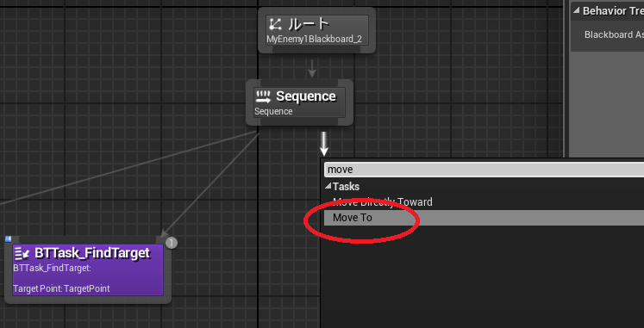Click the root node's bottom output pin
The width and height of the screenshot is (644, 328).
tap(316, 49)
